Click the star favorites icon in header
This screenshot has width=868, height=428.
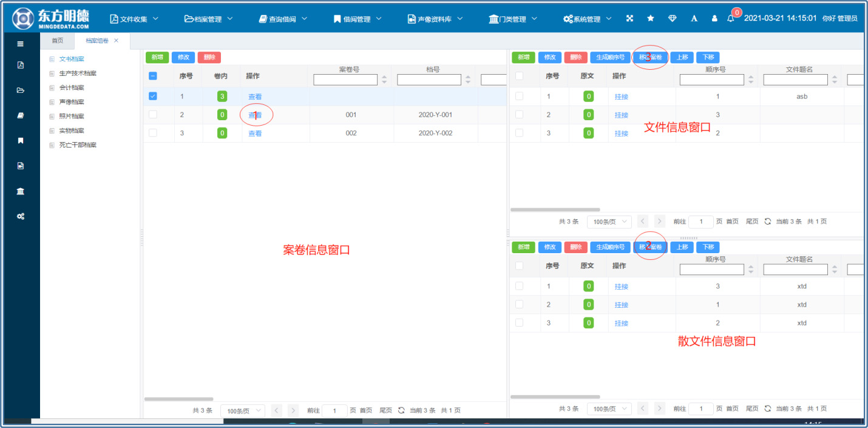coord(651,19)
